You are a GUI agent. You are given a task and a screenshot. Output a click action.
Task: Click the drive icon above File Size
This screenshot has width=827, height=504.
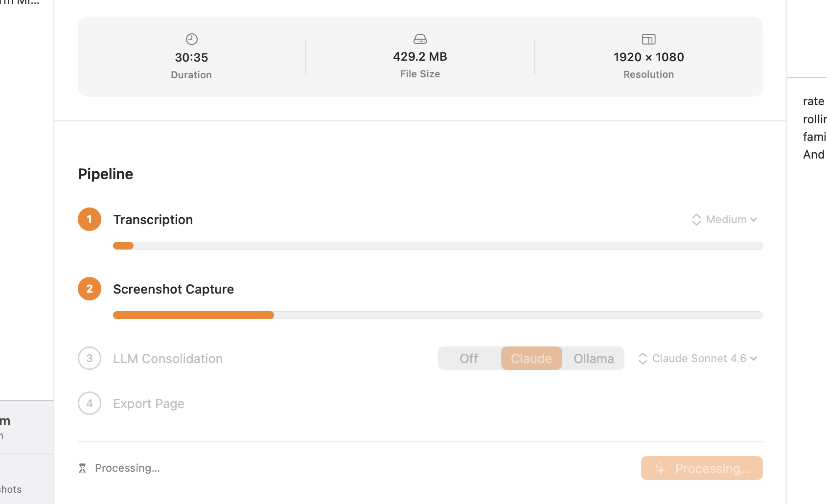420,39
